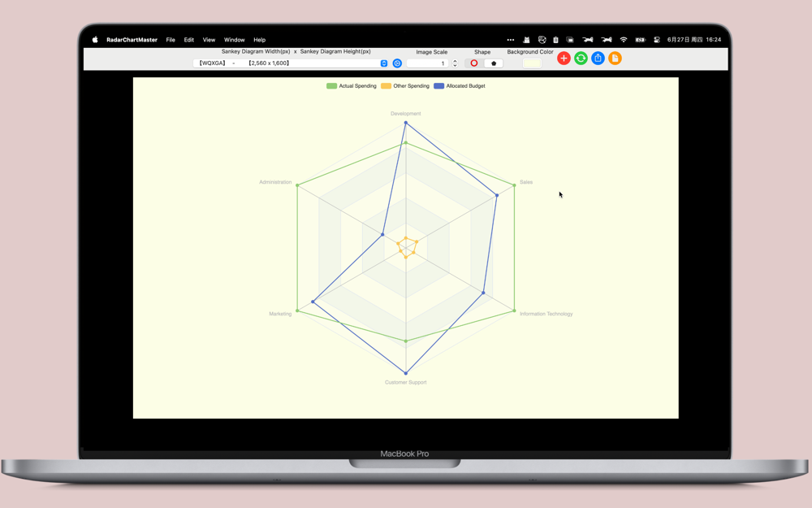
Task: Click the battery status icon in menu bar
Action: 641,40
